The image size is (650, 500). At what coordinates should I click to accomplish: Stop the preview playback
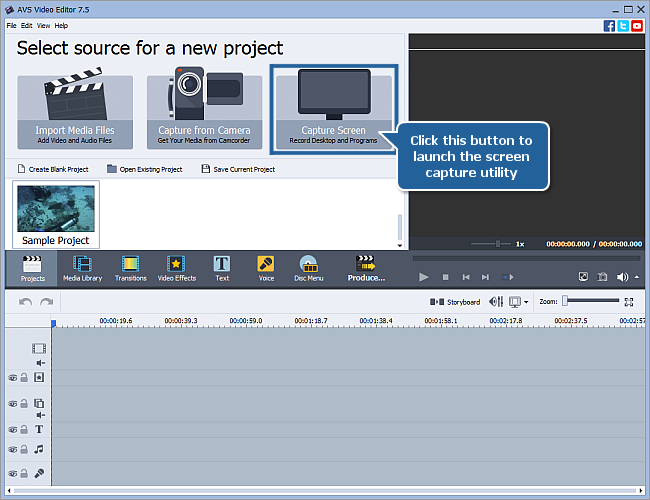tap(446, 277)
